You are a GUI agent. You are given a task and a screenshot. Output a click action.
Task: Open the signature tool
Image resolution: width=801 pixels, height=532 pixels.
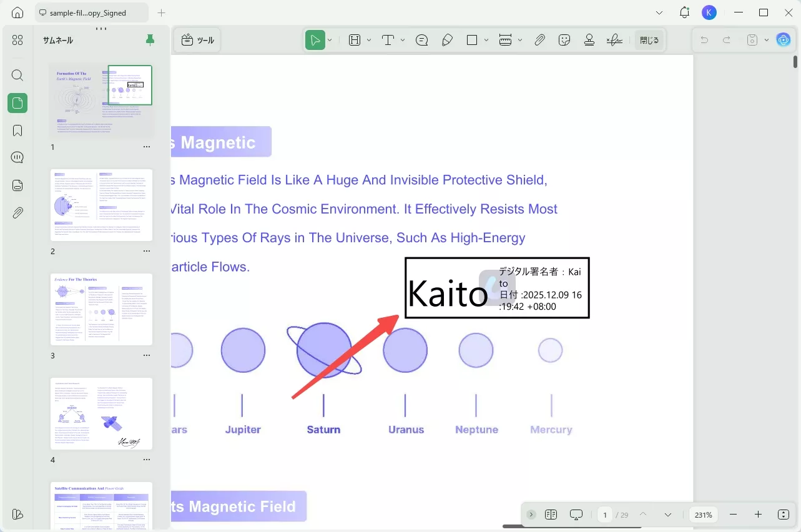(x=614, y=40)
